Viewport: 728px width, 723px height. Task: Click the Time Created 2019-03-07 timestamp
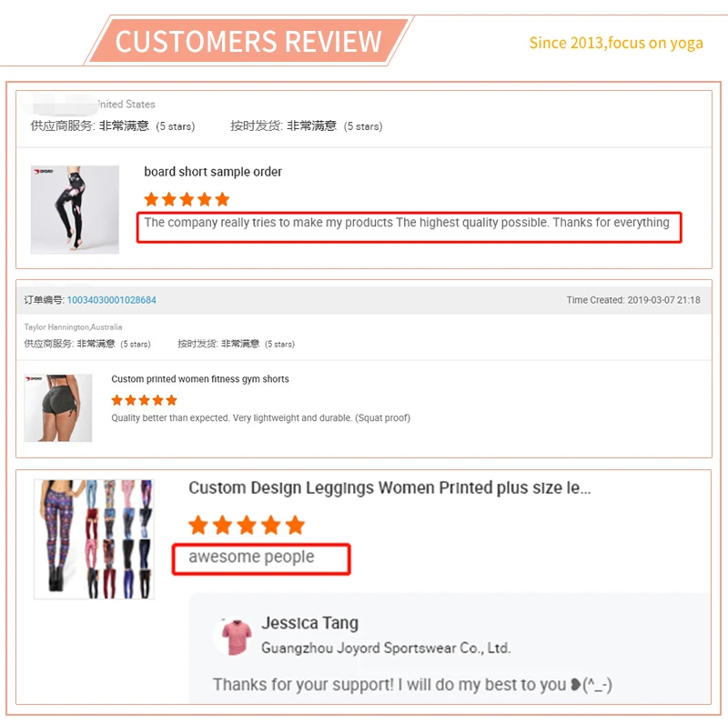click(633, 300)
